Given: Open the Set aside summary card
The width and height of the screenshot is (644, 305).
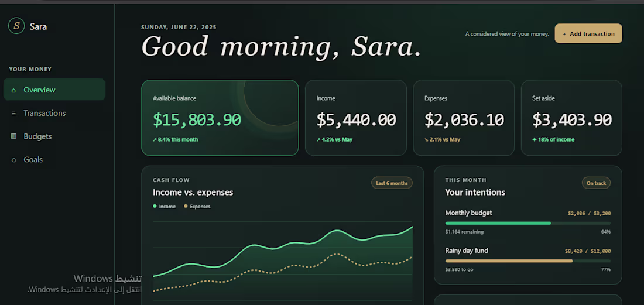Looking at the screenshot, I should [x=572, y=118].
